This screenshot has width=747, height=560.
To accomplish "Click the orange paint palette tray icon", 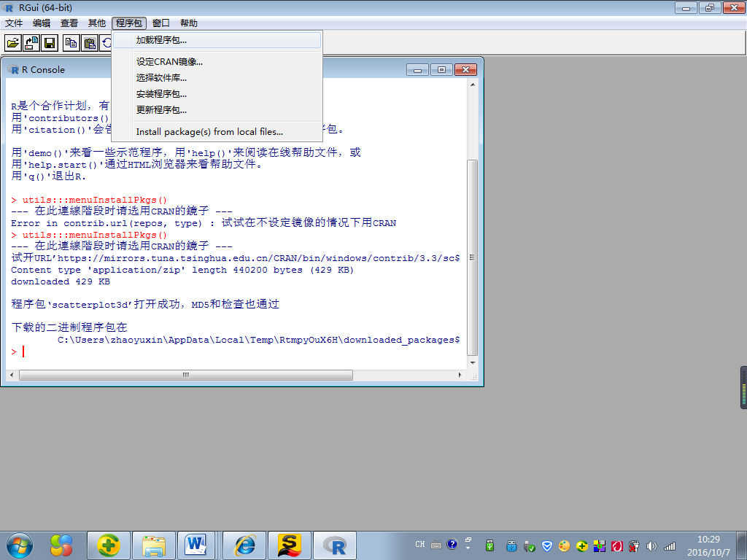I will point(564,545).
